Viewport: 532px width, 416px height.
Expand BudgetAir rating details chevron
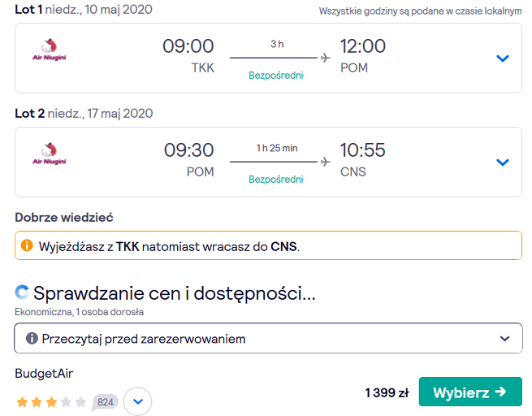pos(137,401)
